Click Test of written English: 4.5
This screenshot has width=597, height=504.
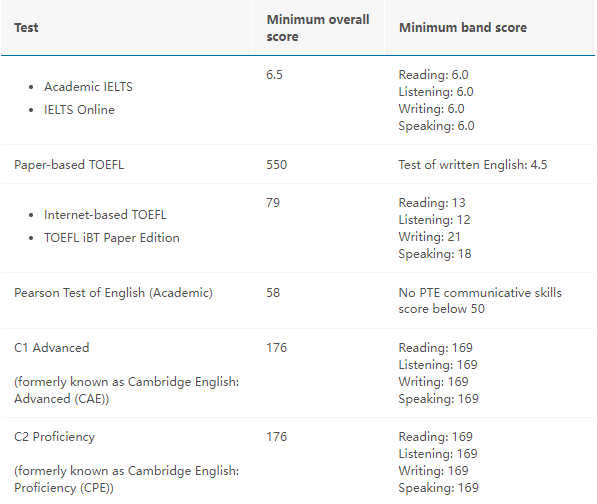click(x=472, y=165)
